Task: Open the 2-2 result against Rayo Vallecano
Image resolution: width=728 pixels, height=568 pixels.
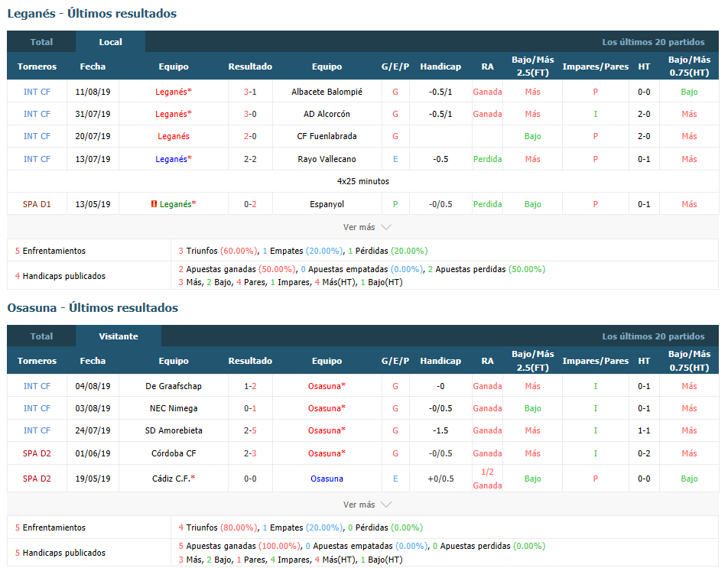Action: pyautogui.click(x=250, y=159)
